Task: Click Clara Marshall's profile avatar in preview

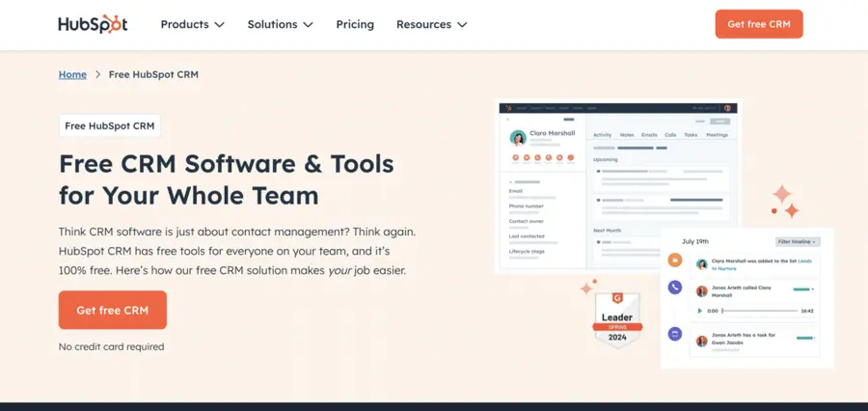Action: [x=518, y=138]
